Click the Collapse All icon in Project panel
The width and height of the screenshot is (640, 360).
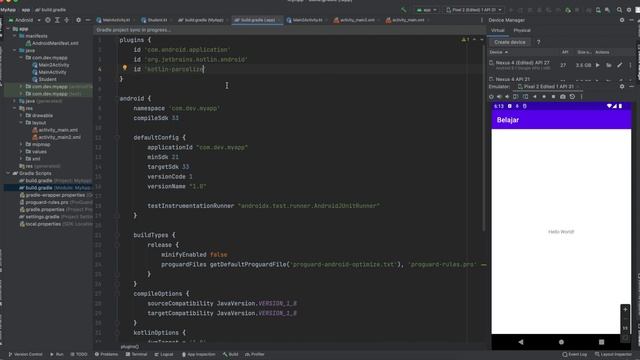[x=67, y=20]
